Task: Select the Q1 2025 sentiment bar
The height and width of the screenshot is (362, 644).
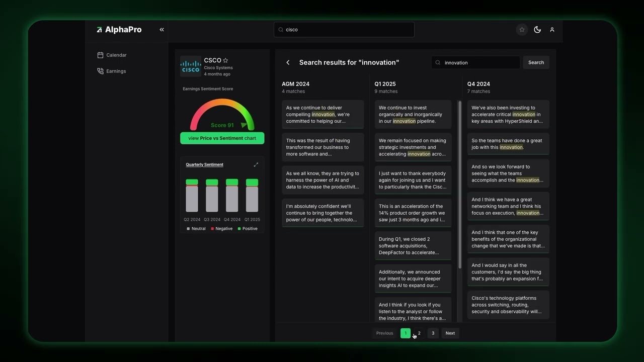Action: tap(252, 196)
